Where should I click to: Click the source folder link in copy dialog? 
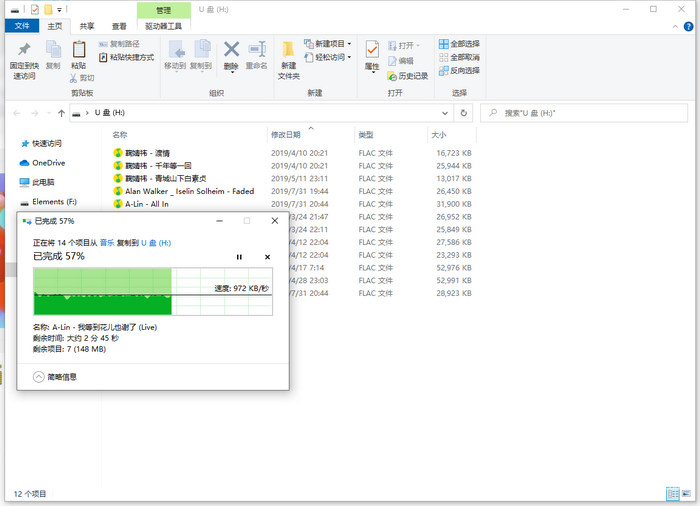(107, 243)
